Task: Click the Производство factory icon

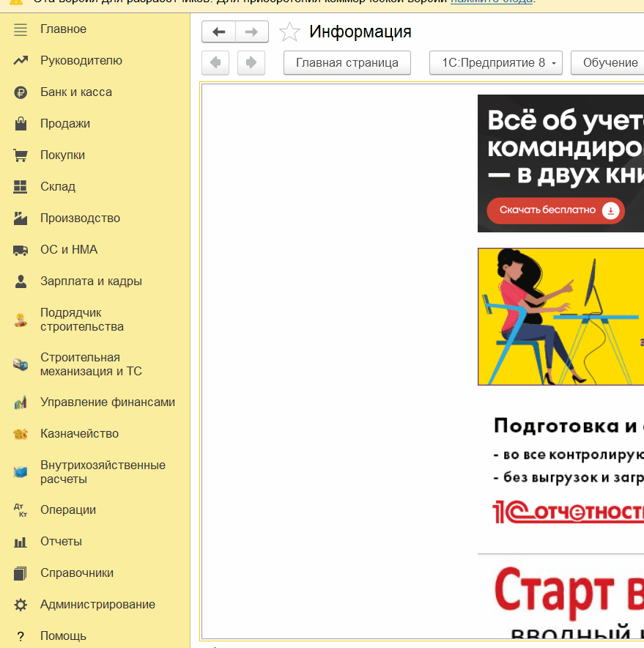Action: click(x=21, y=218)
